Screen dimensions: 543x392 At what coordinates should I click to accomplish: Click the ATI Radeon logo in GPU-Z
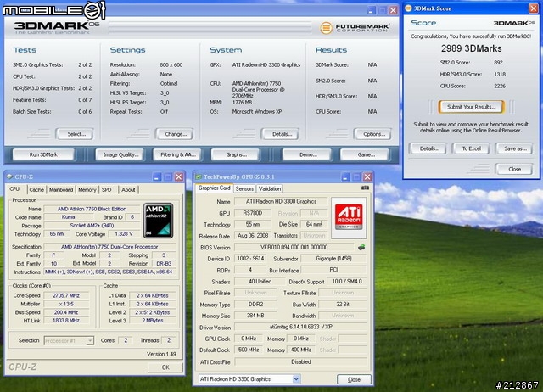pyautogui.click(x=349, y=217)
